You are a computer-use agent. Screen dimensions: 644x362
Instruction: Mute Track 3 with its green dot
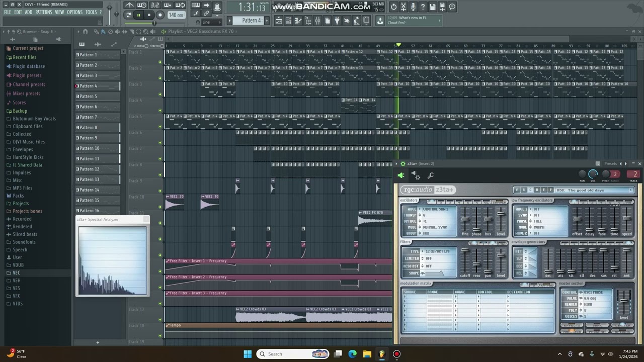160,95
